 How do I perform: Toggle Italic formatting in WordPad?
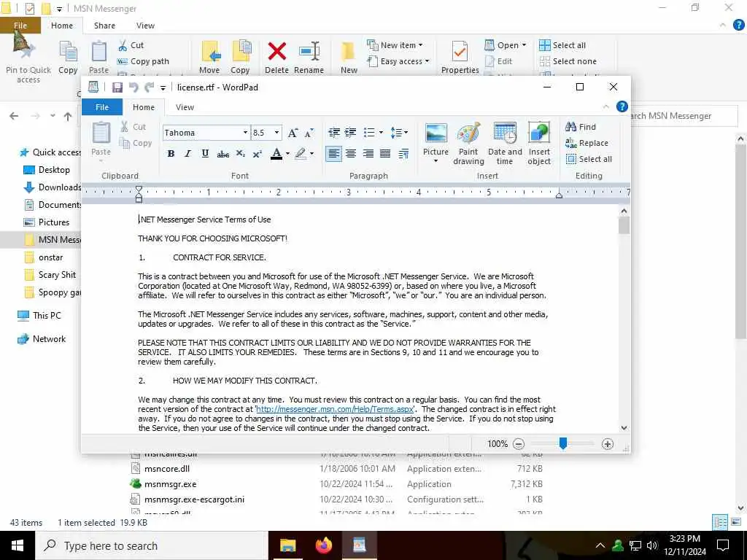click(x=187, y=153)
